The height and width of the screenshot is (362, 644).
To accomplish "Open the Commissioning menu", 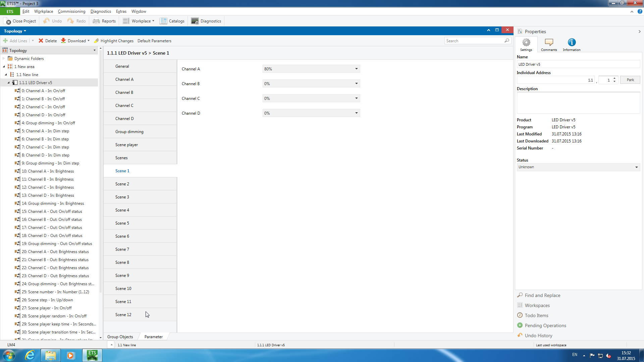I will 71,11.
